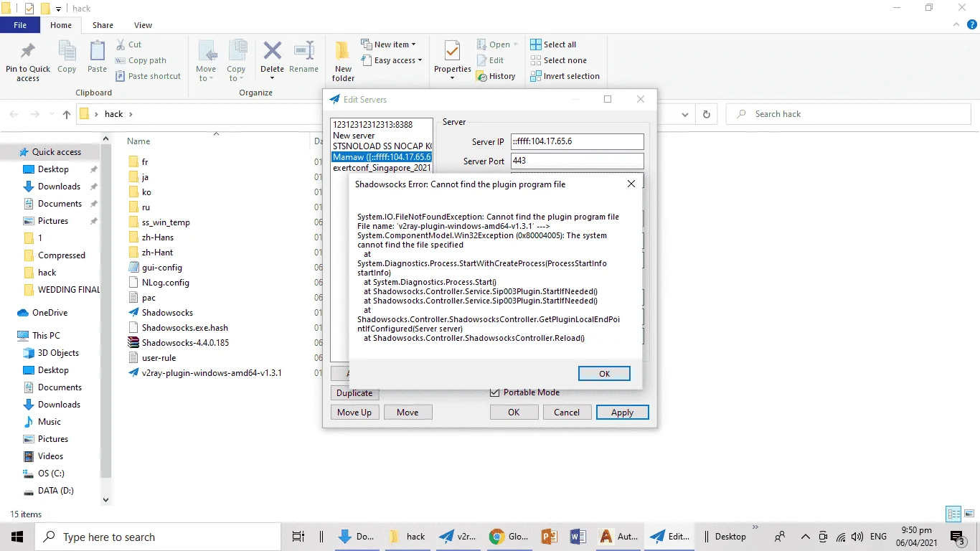Refresh the hack folder view

click(707, 114)
